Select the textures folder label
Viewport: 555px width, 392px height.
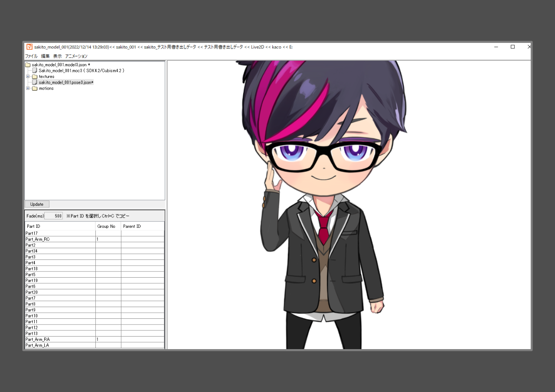(46, 76)
